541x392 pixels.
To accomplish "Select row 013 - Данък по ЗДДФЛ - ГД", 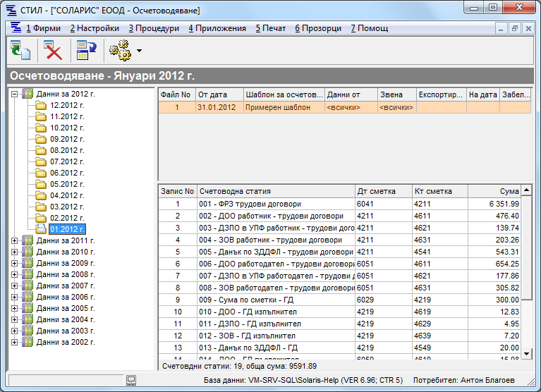I will [x=339, y=348].
